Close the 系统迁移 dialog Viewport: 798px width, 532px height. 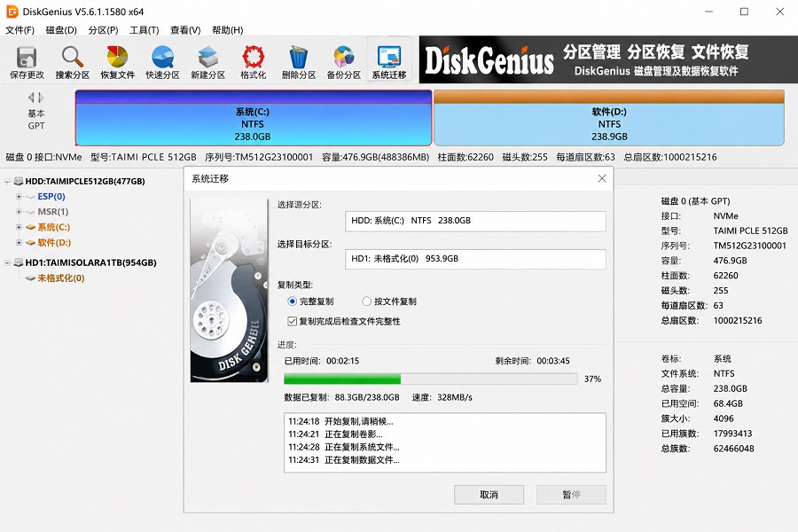tap(602, 178)
